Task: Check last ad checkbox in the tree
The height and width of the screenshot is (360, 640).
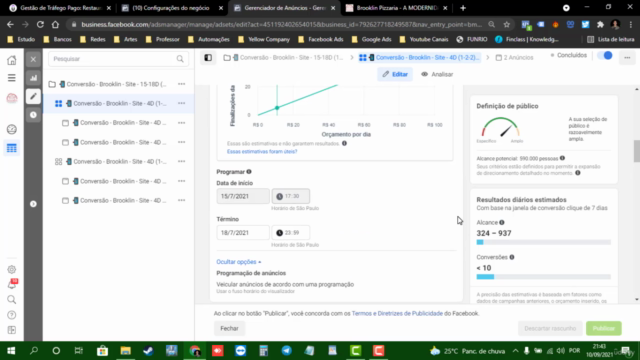Action: pos(65,200)
